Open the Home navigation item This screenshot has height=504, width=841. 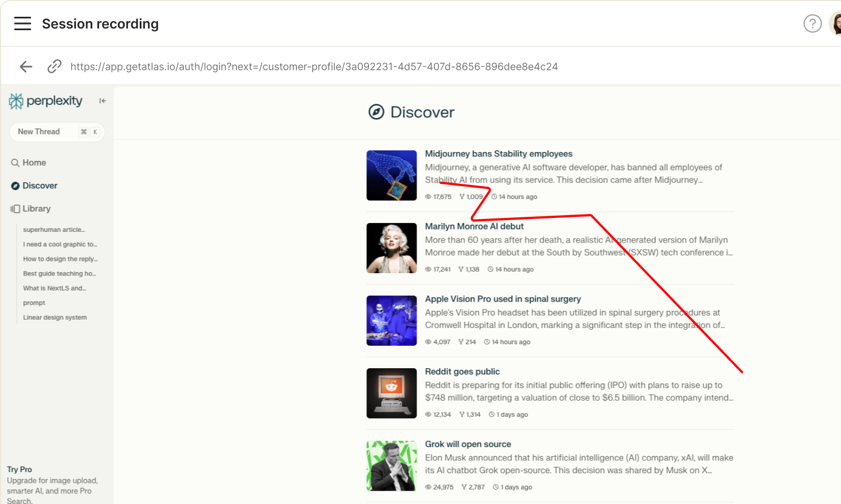coord(34,163)
